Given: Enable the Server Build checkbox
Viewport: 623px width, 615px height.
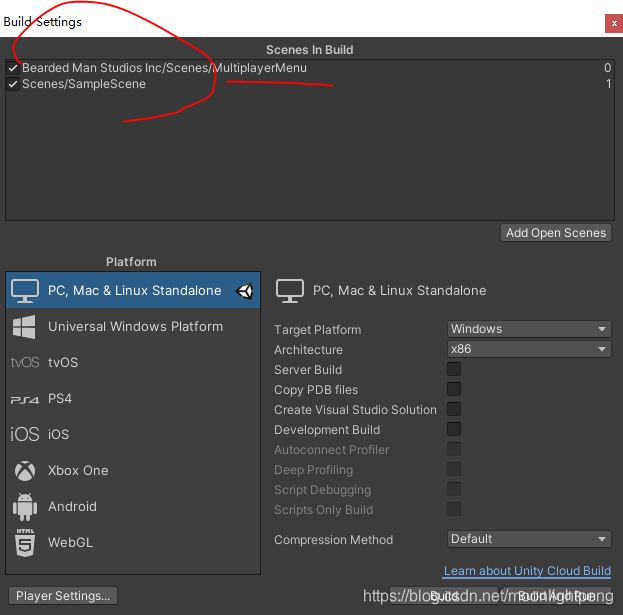Looking at the screenshot, I should tap(454, 369).
